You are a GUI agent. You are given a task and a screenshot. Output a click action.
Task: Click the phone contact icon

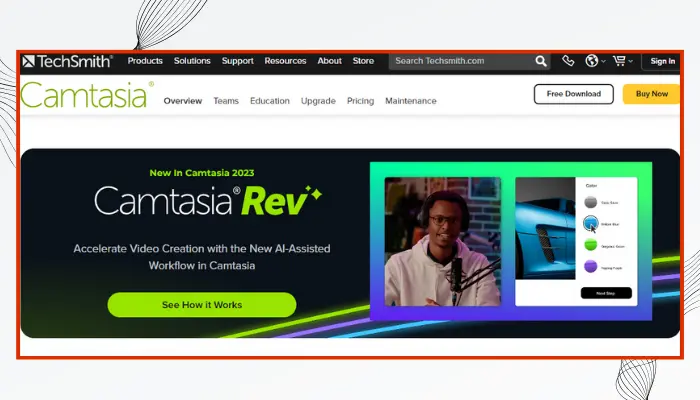pos(568,61)
